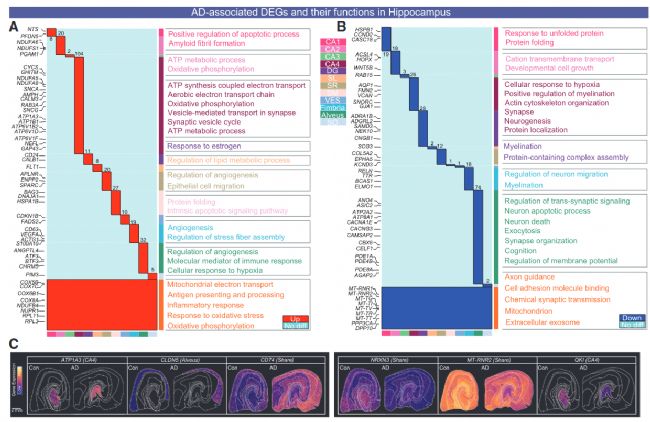Viewport: 650px width, 422px height.
Task: Click the CA1 region legend swatch
Action: (331, 43)
